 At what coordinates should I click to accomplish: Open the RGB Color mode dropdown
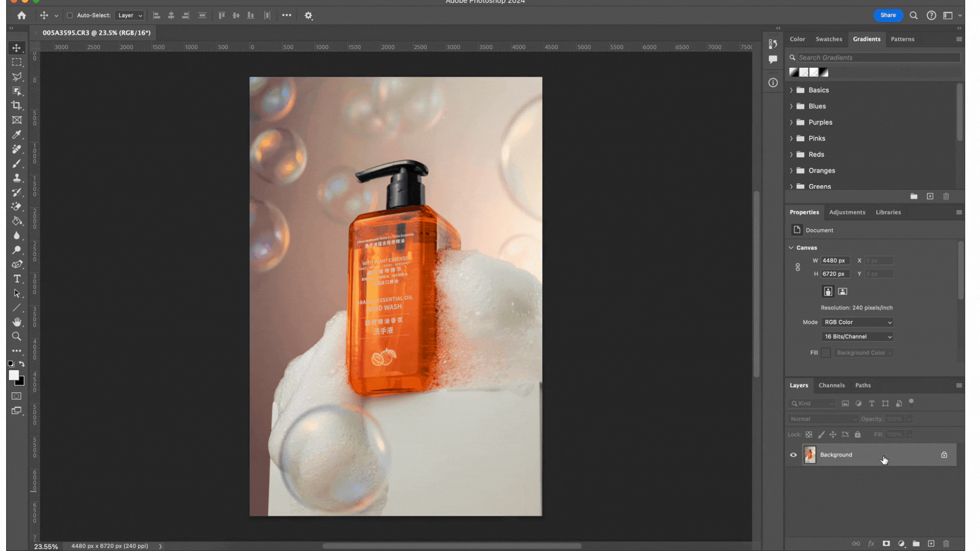pyautogui.click(x=857, y=322)
